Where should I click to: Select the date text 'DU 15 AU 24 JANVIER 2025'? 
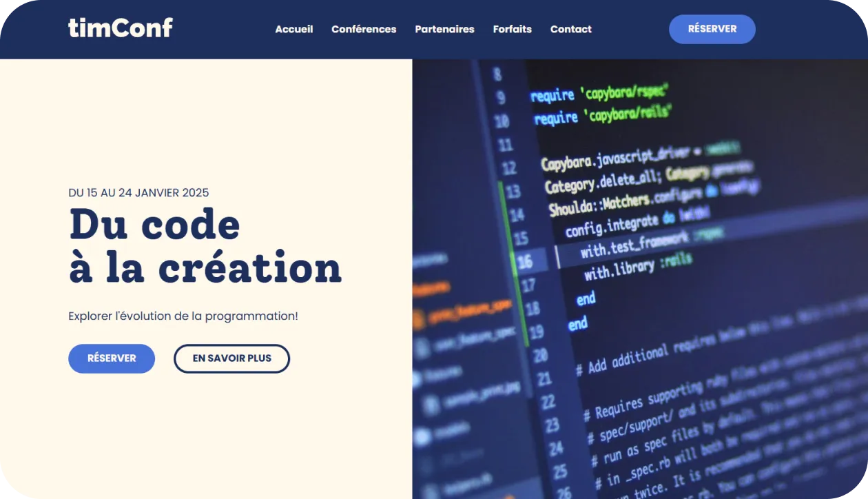click(138, 193)
